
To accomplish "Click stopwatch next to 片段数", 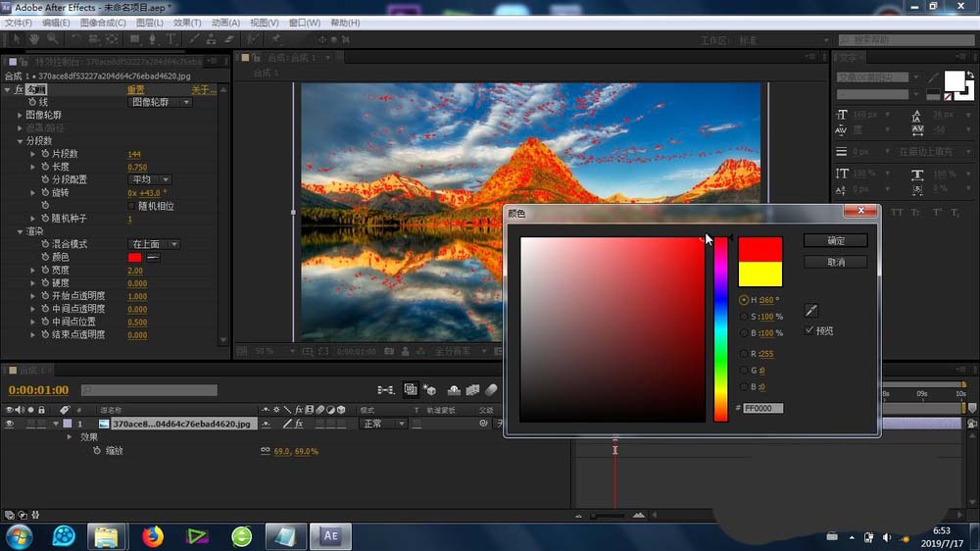I will (x=45, y=154).
